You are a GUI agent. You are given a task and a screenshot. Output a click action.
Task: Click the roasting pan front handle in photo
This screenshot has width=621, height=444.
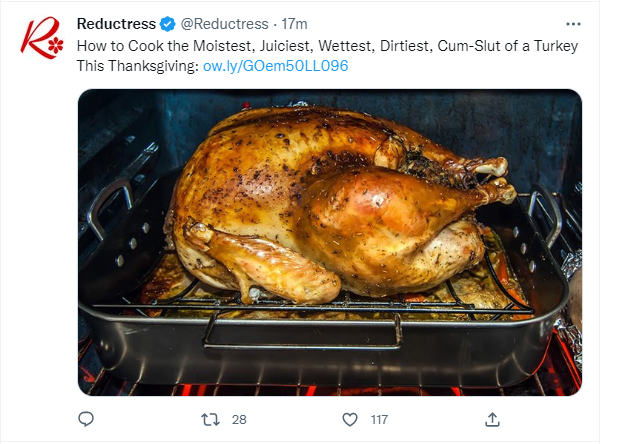pyautogui.click(x=303, y=330)
